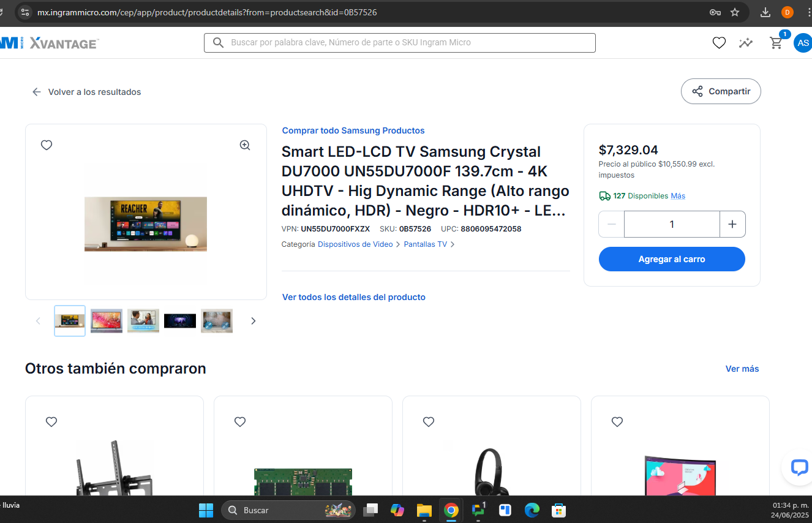The height and width of the screenshot is (523, 812).
Task: Select the first TV thumbnail
Action: click(70, 321)
